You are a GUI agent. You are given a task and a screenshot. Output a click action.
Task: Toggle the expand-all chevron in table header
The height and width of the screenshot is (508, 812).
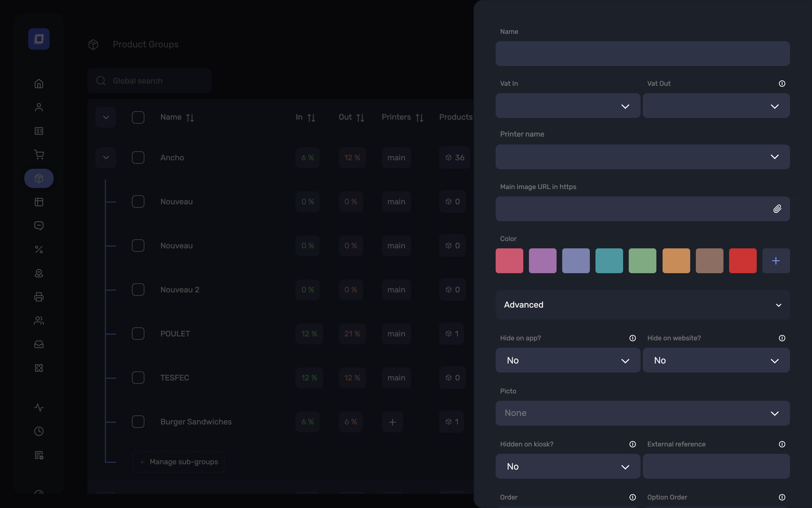pos(106,117)
